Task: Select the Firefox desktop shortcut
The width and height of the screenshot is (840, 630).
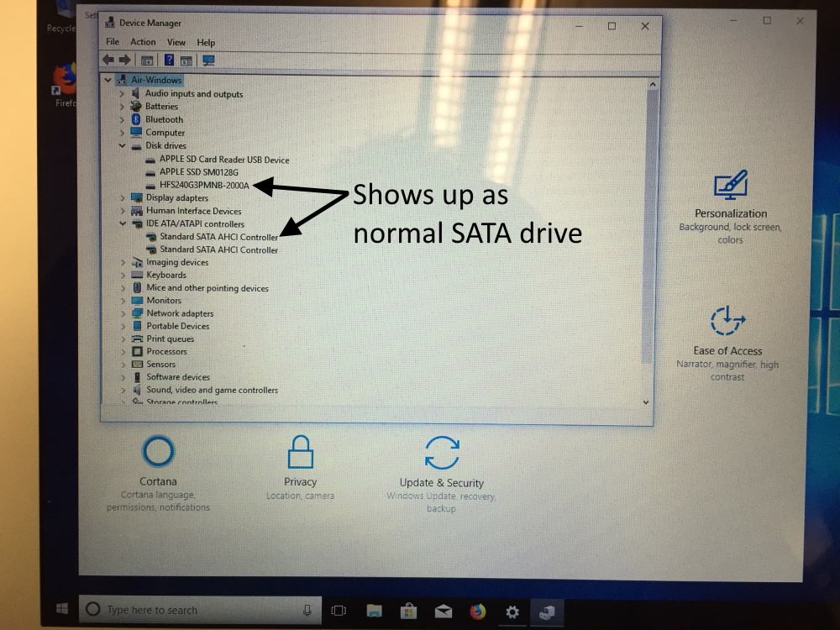Action: coord(66,86)
